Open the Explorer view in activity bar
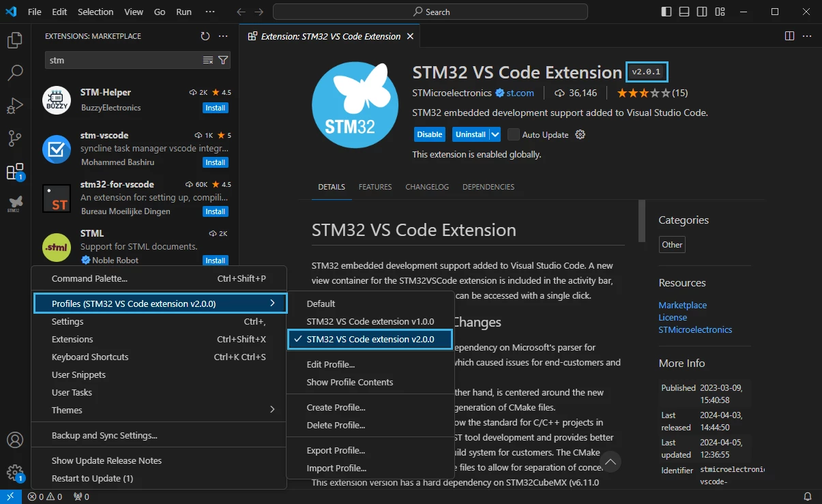The height and width of the screenshot is (504, 822). click(15, 41)
